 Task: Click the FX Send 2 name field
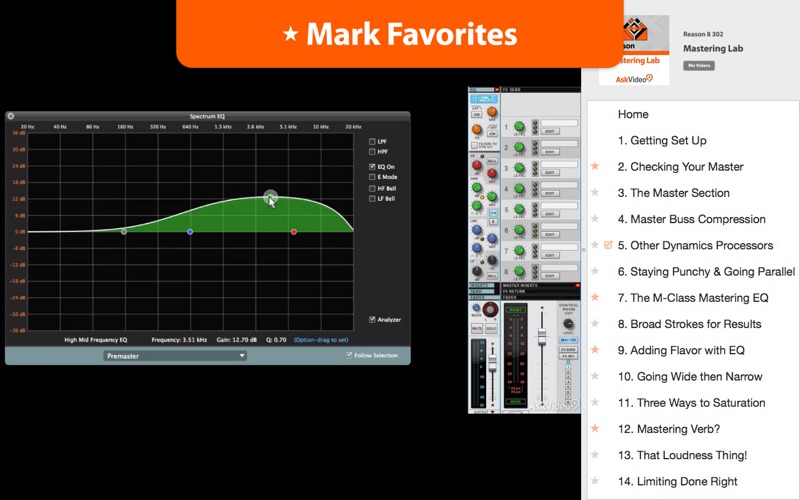tap(559, 143)
